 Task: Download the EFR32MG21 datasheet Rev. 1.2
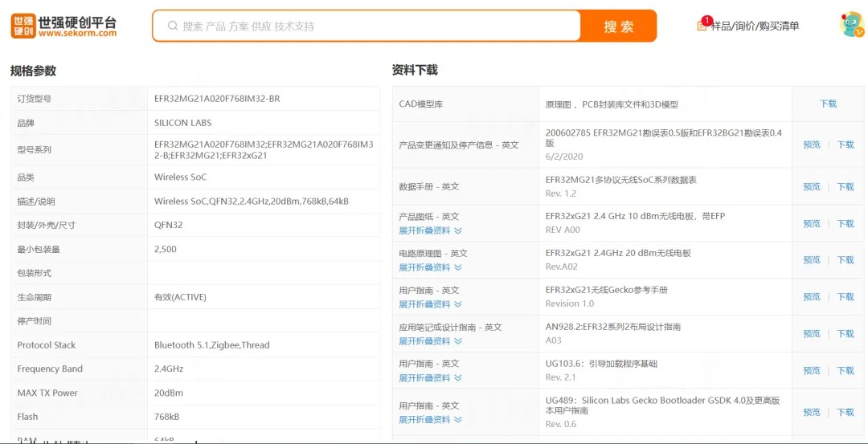(x=845, y=186)
